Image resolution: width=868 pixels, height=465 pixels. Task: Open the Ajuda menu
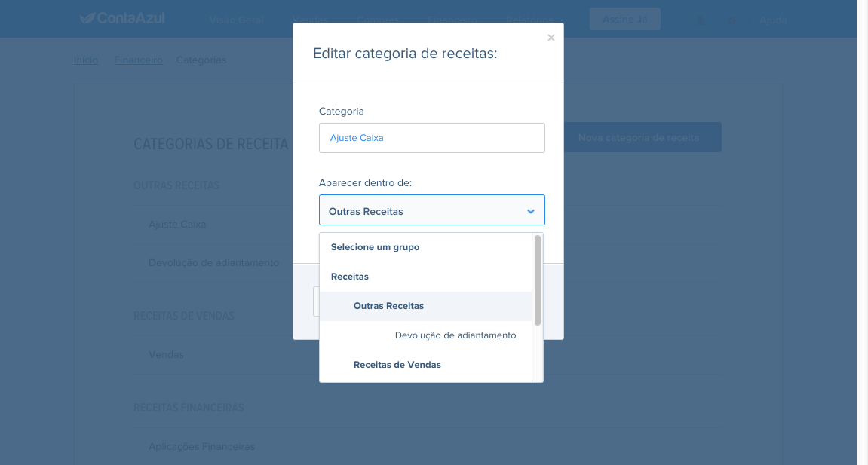pos(773,20)
